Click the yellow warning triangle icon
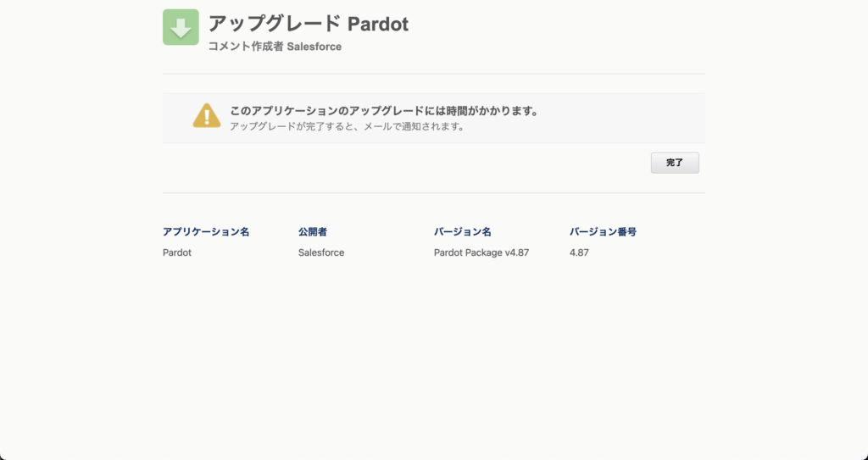Screen dimensions: 868x460 [207, 116]
